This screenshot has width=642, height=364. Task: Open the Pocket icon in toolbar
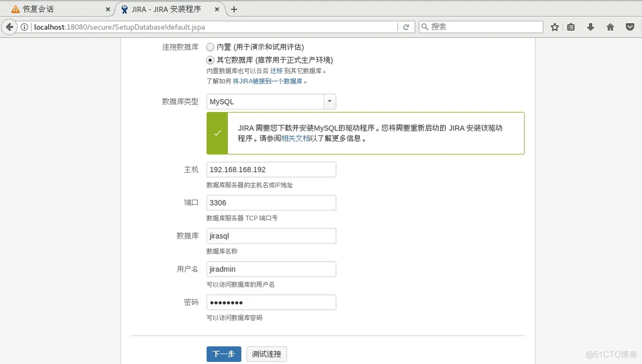pyautogui.click(x=630, y=27)
